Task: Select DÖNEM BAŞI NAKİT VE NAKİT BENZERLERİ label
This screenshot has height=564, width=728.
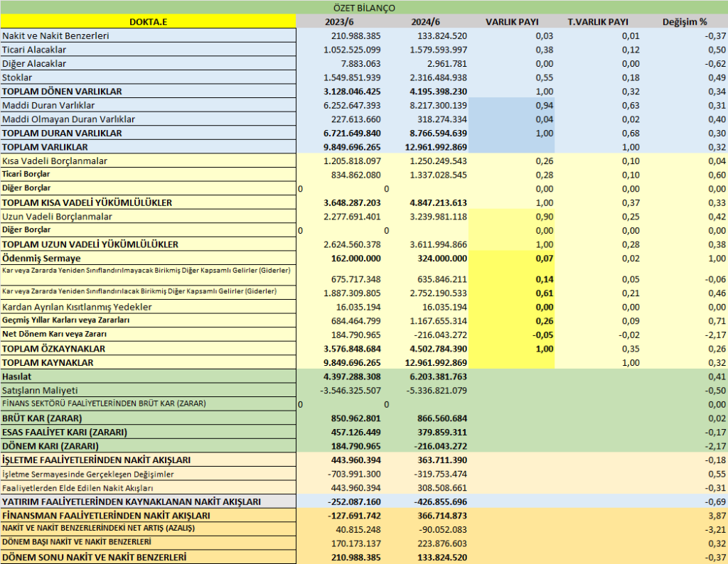Action: (148, 543)
